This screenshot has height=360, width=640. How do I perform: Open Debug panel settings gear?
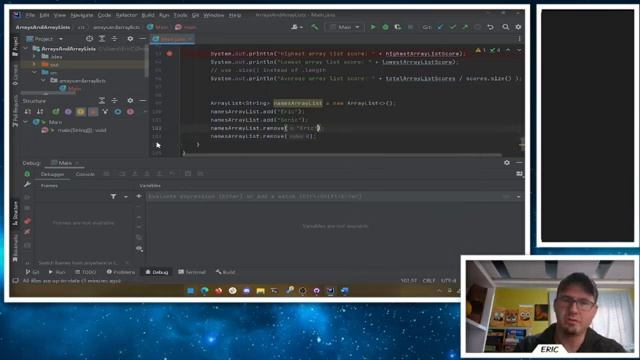click(x=507, y=162)
